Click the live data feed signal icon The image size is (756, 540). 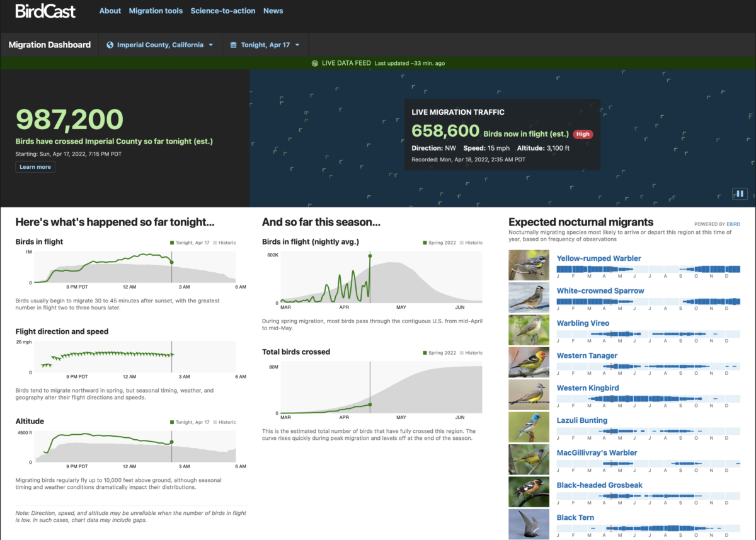(x=314, y=64)
